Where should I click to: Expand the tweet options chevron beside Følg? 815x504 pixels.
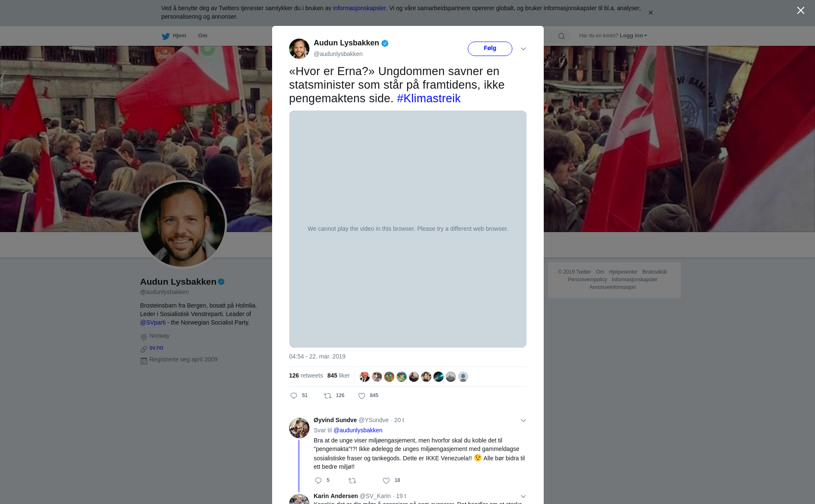(x=523, y=49)
